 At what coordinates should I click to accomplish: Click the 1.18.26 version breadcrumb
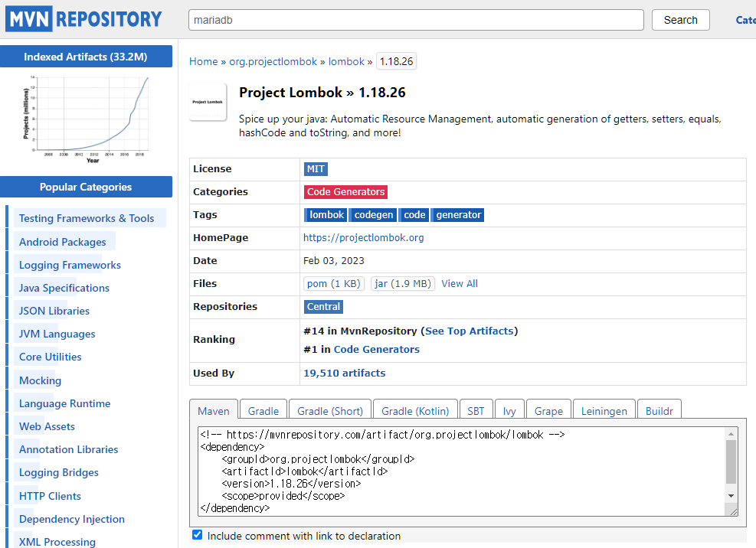point(396,62)
